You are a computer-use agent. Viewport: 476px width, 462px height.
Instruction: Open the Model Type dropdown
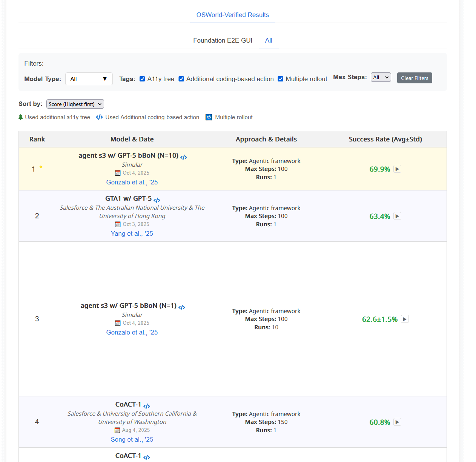click(89, 79)
